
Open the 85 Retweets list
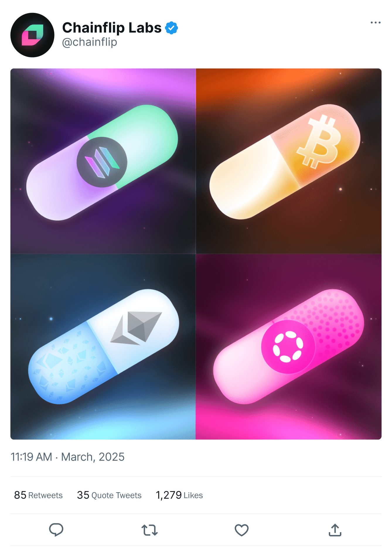coord(38,495)
